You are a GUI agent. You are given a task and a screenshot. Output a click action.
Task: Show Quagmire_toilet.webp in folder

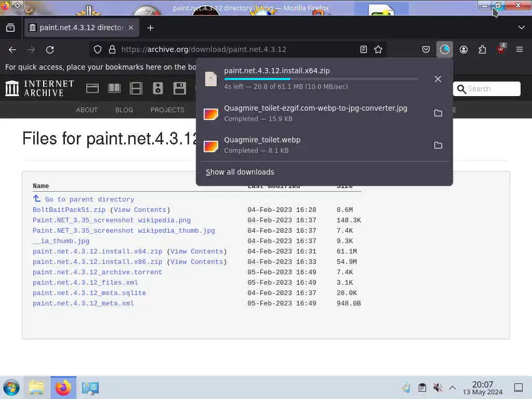point(438,145)
